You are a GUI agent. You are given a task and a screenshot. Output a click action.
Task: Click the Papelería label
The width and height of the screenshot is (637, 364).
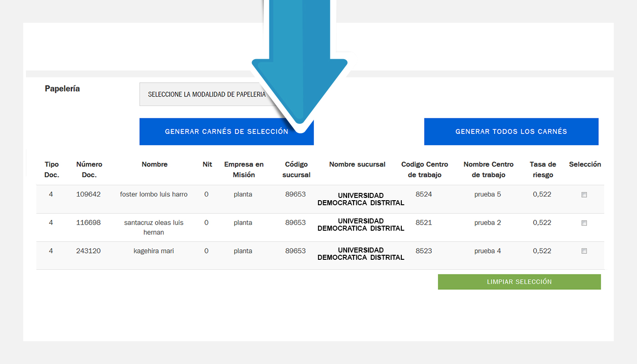point(62,89)
